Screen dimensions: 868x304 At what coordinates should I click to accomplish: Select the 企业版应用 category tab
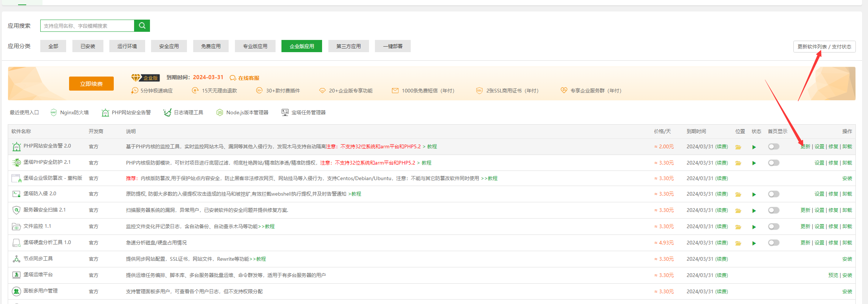302,46
